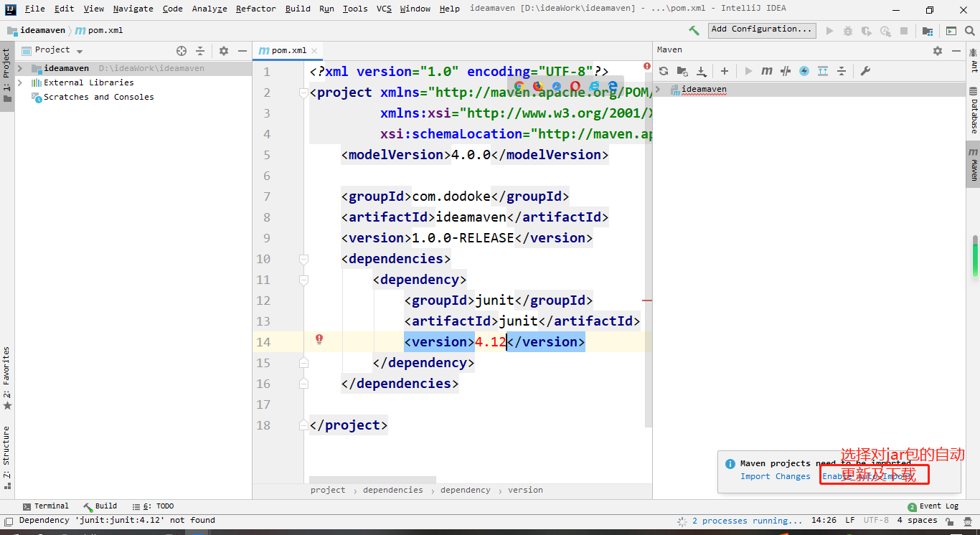The width and height of the screenshot is (980, 535).
Task: Toggle Skip Tests mode lightning icon
Action: [804, 71]
